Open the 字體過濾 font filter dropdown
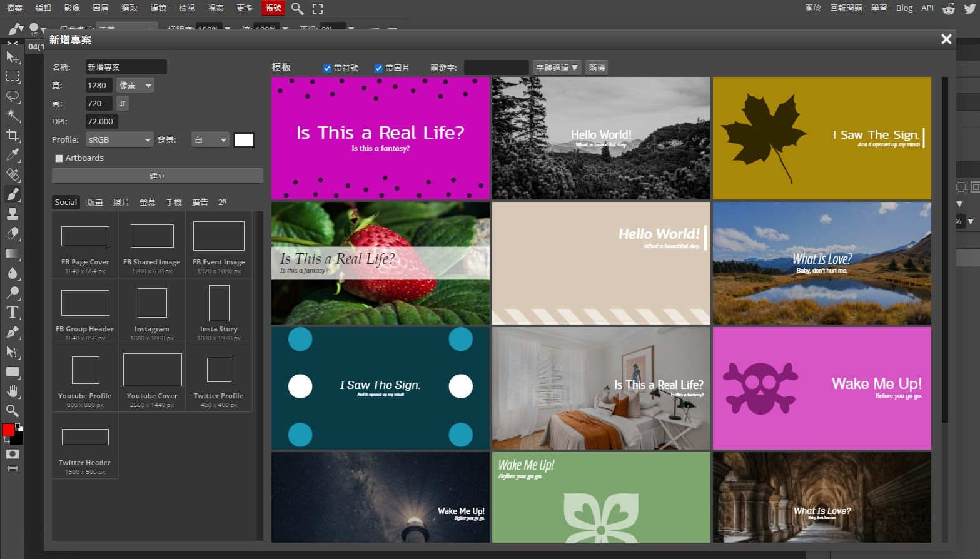This screenshot has height=559, width=980. (x=557, y=68)
